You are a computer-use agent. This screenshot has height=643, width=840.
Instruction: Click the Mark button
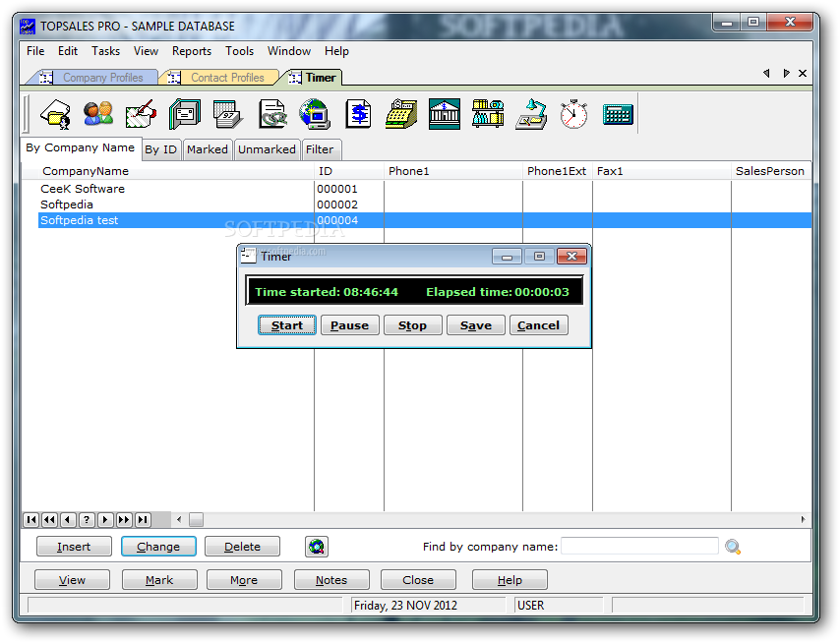159,580
